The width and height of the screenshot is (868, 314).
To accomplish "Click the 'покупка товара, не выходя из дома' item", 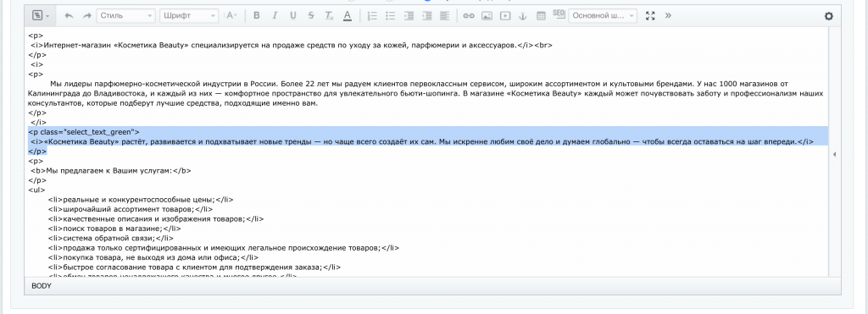I will click(153, 257).
